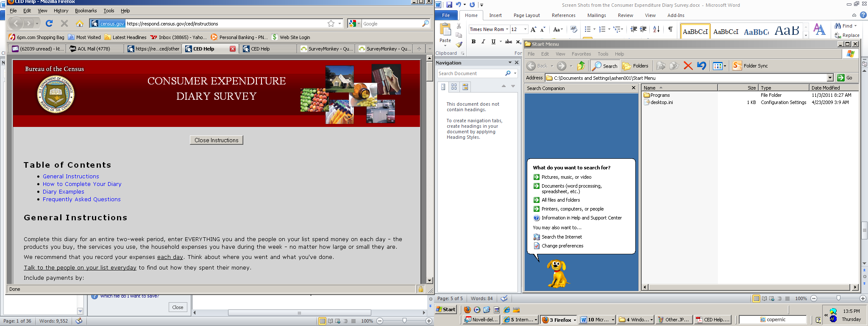This screenshot has width=868, height=326.
Task: Sort text using the A-Z icon
Action: coord(656,29)
